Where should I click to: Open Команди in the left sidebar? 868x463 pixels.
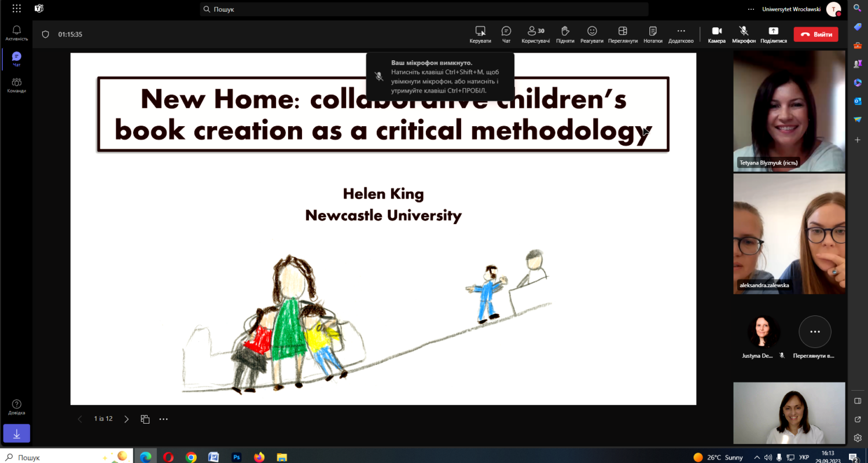(x=16, y=86)
